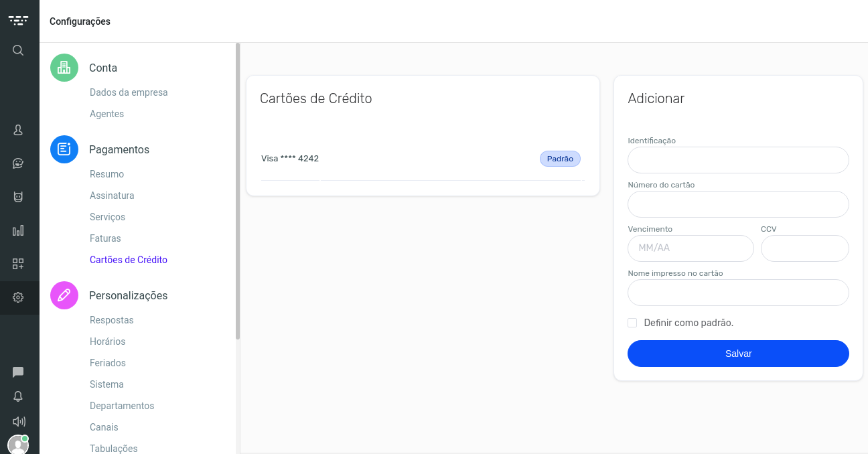This screenshot has height=454, width=868.
Task: Click the pink Personalizações pencil icon
Action: (64, 295)
